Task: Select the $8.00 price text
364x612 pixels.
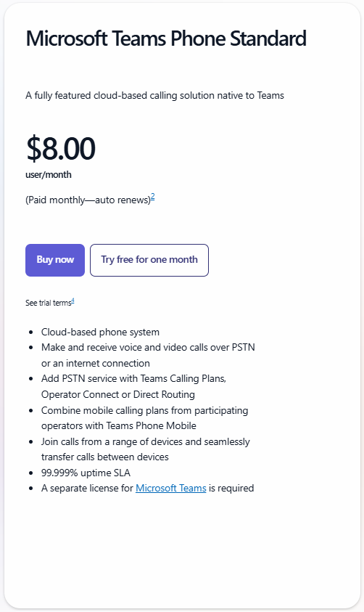Action: point(61,148)
